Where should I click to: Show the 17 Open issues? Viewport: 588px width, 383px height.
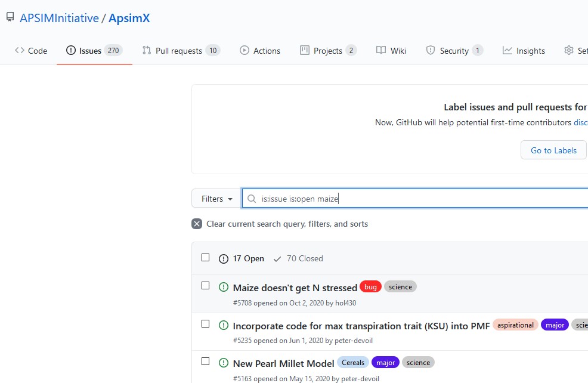(x=242, y=258)
